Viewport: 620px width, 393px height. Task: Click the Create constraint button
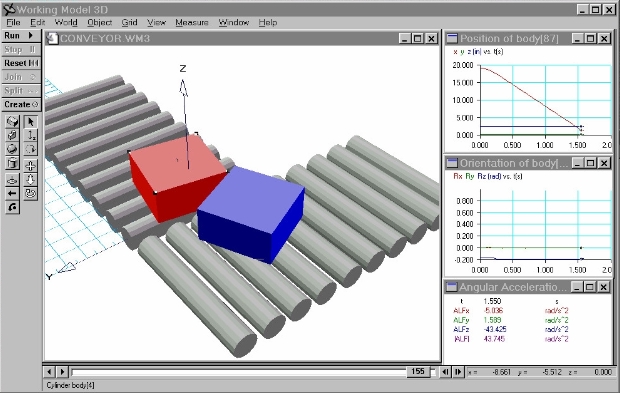coord(21,104)
